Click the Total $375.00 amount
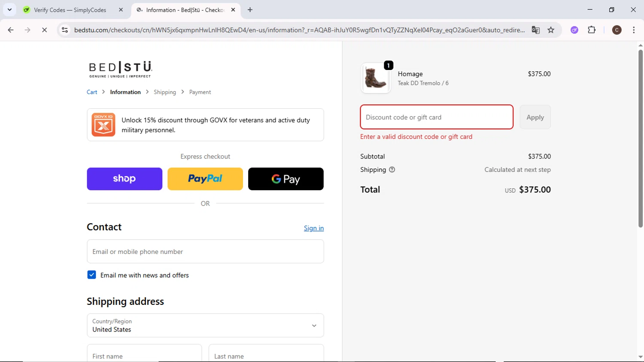Screen dimensions: 644x362 535,189
